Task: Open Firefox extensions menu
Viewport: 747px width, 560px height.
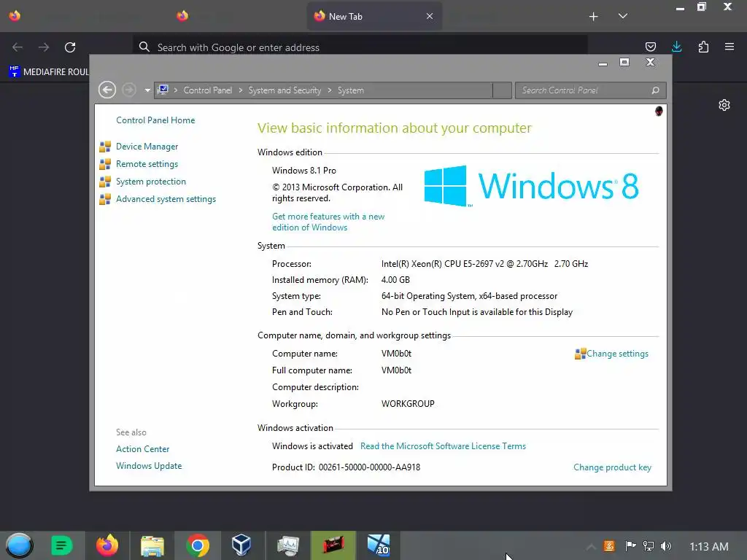Action: point(703,47)
